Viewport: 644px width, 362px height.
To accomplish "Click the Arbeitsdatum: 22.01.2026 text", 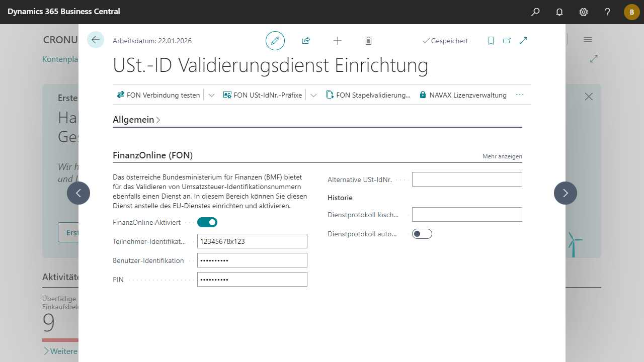I will pyautogui.click(x=152, y=41).
